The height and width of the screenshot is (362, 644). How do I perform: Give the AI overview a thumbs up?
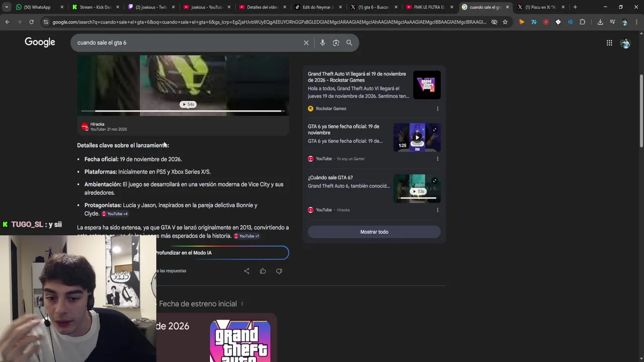click(x=263, y=271)
